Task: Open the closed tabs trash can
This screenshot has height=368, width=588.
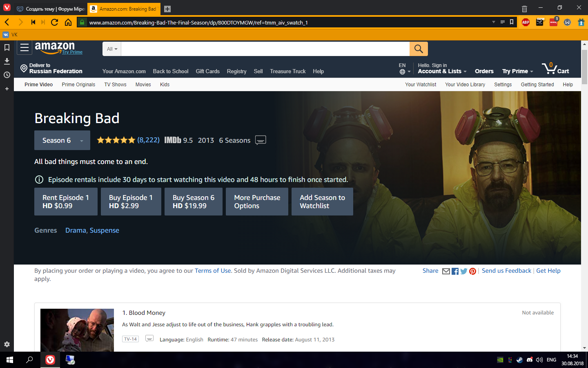Action: coord(524,9)
